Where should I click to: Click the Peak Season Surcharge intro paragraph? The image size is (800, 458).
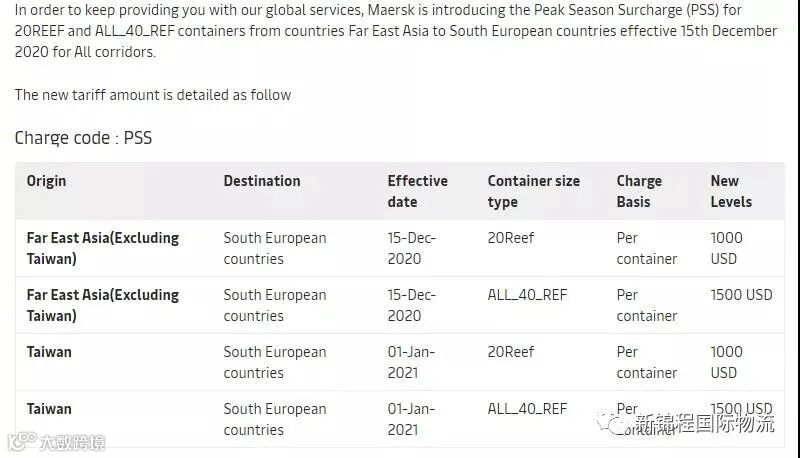click(x=395, y=31)
